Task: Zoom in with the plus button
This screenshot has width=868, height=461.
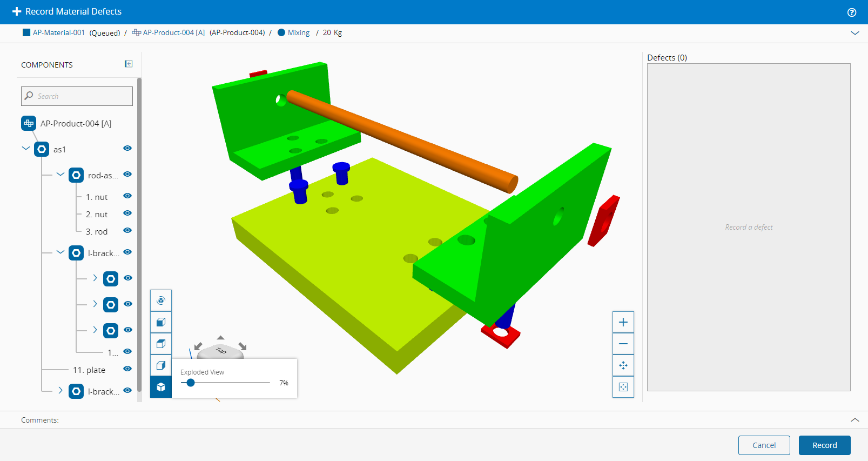Action: (623, 322)
